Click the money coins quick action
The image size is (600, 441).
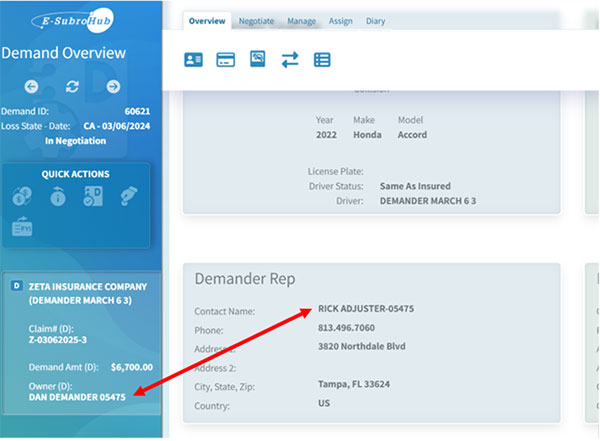pyautogui.click(x=22, y=197)
